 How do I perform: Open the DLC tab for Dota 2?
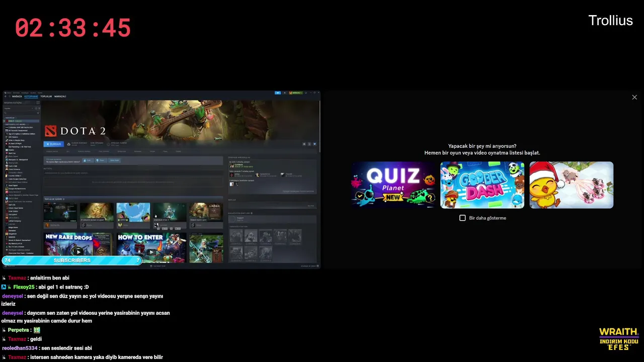(68, 151)
